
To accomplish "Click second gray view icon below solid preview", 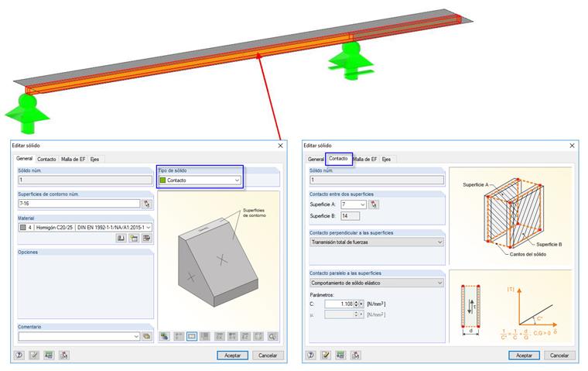I will tap(179, 336).
